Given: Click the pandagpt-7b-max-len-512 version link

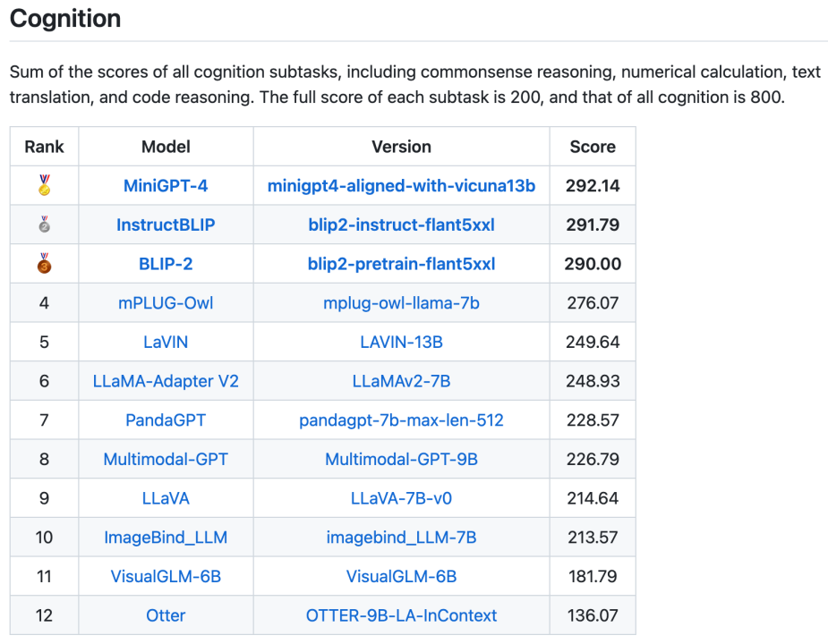Looking at the screenshot, I should pyautogui.click(x=401, y=419).
